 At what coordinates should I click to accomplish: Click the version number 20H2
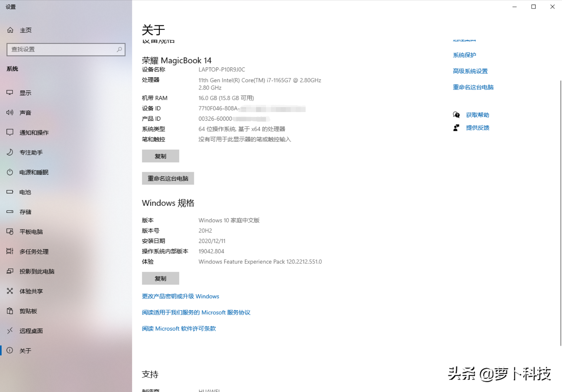click(x=205, y=230)
